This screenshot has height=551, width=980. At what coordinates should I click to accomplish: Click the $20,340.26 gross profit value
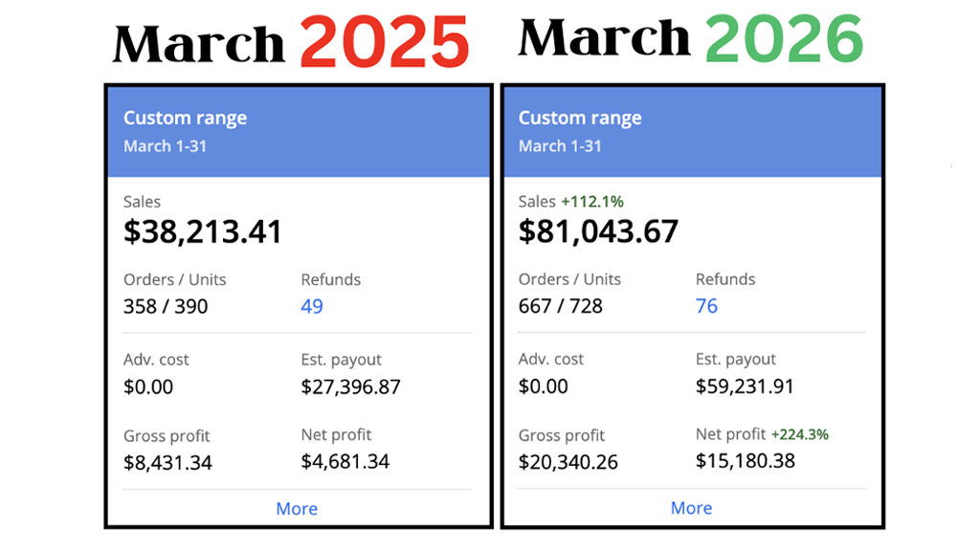tap(568, 462)
